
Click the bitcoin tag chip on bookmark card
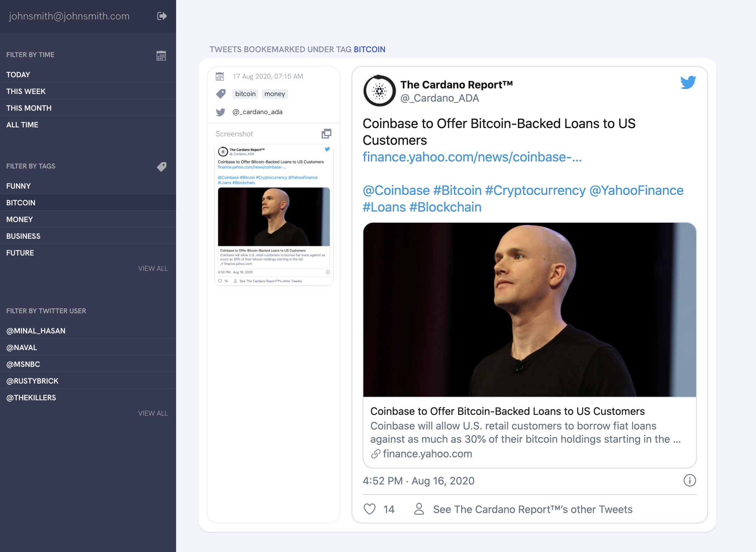point(245,94)
